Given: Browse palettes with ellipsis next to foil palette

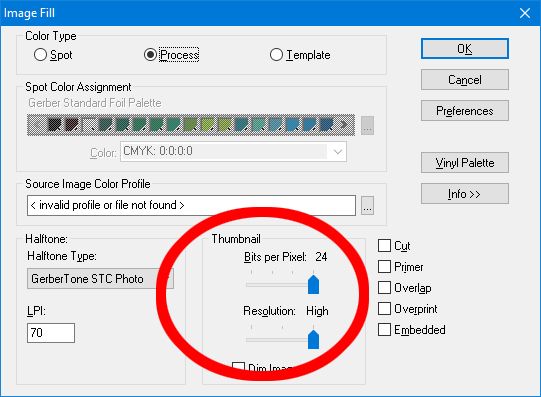Looking at the screenshot, I should click(367, 125).
